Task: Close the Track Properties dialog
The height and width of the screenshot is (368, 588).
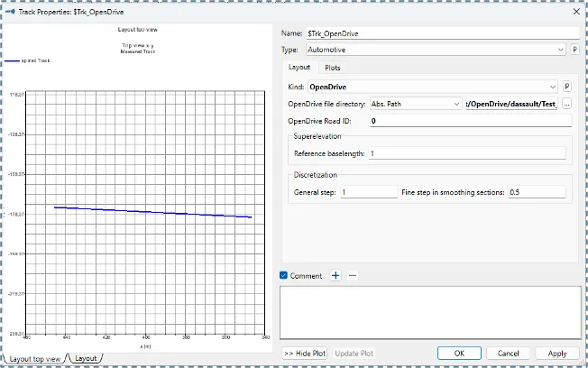Action: click(x=574, y=10)
